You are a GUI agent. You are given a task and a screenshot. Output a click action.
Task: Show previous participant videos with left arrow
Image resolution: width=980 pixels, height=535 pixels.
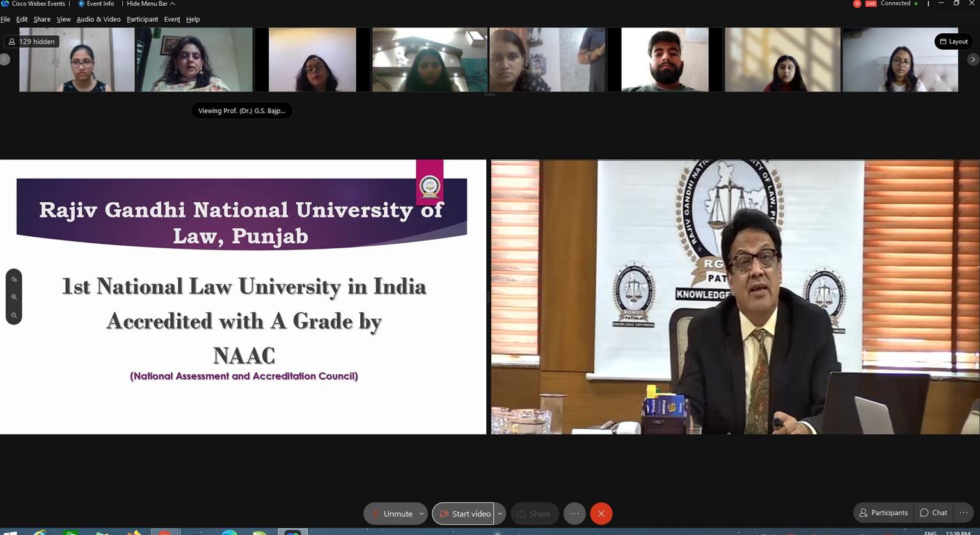coord(4,60)
